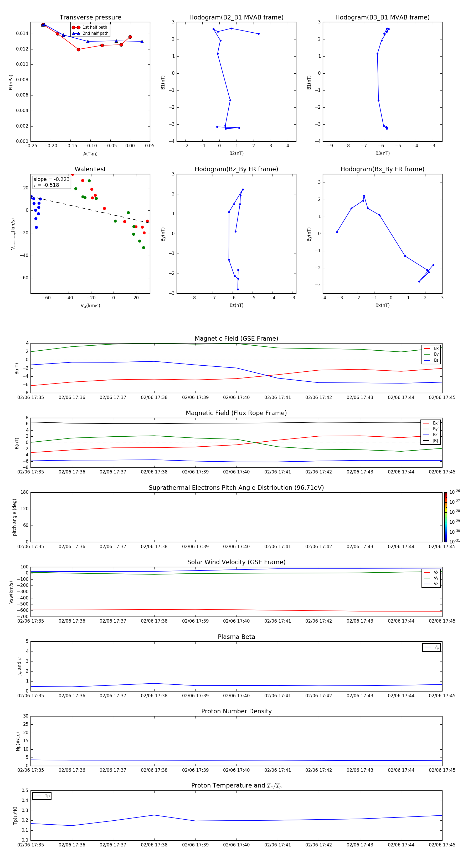Click the Hodogram(B2_B1 MVAB frame) title
This screenshot has height=868, width=473.
[x=236, y=18]
